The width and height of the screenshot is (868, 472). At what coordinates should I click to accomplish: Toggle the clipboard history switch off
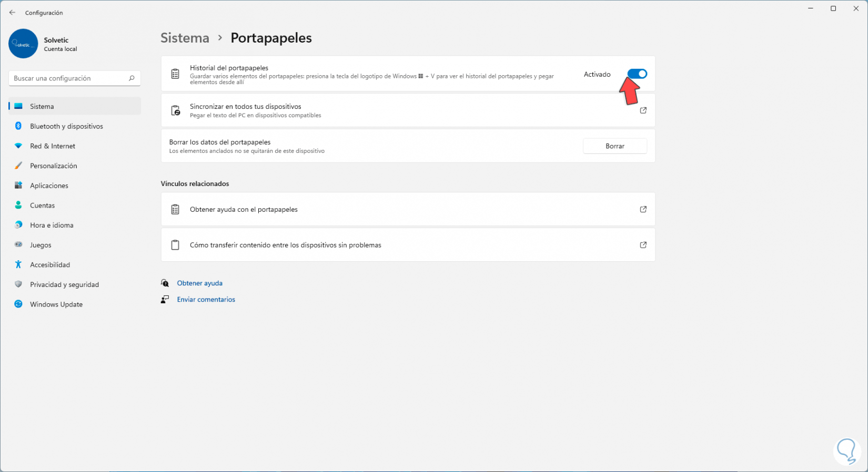tap(637, 74)
